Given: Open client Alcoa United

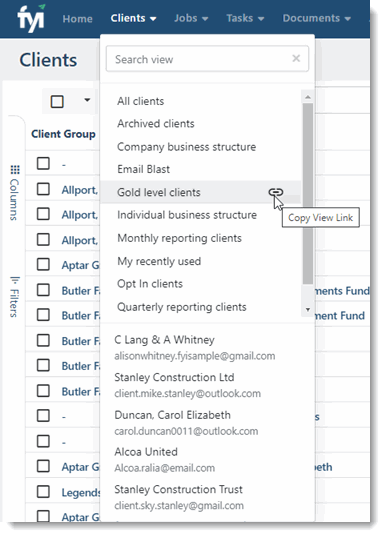Looking at the screenshot, I should [146, 452].
